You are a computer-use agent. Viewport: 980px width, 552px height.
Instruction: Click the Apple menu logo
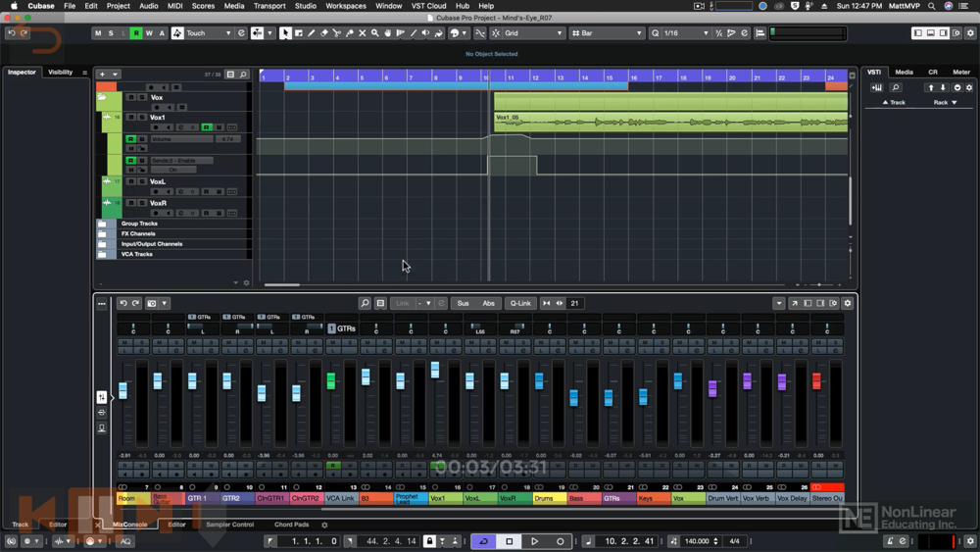click(14, 6)
